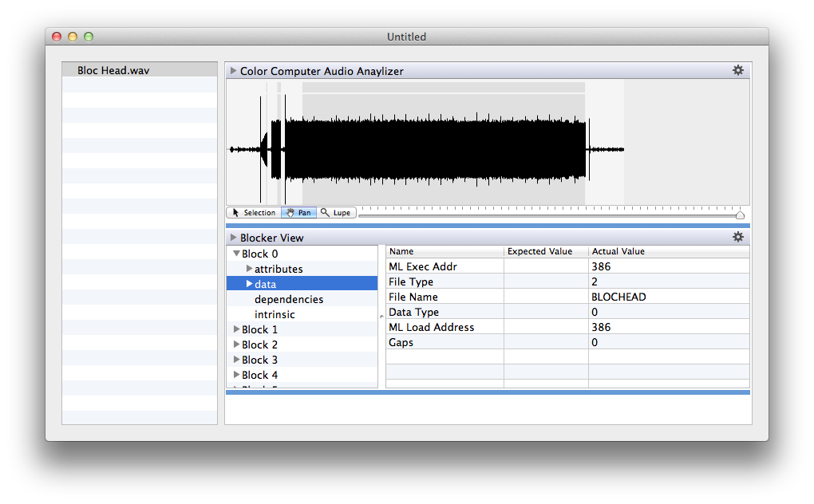814x504 pixels.
Task: Collapse the Block 0 tree node
Action: pyautogui.click(x=236, y=254)
